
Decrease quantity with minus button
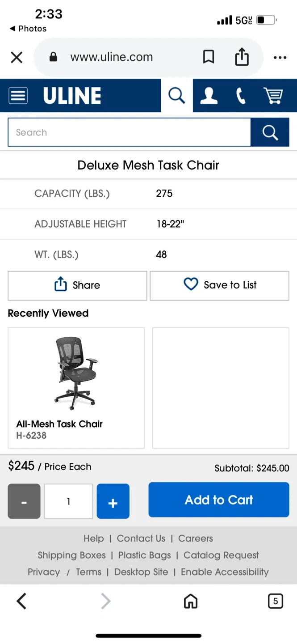pyautogui.click(x=24, y=501)
